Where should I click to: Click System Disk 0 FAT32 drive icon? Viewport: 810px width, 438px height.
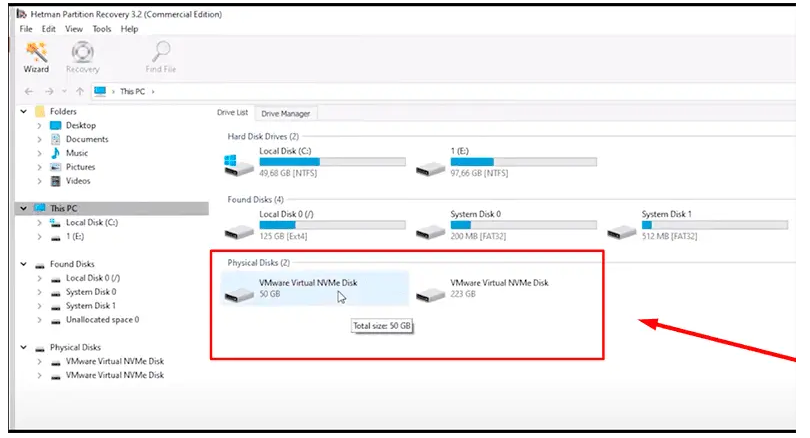pyautogui.click(x=430, y=232)
